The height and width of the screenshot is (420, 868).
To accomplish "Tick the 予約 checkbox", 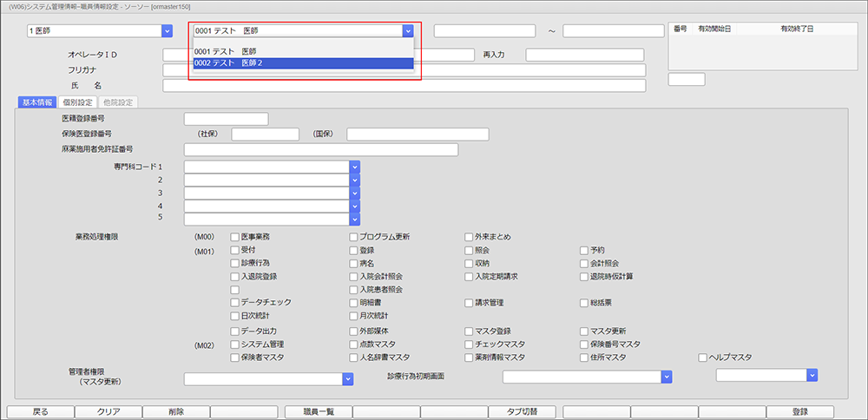I will tap(584, 250).
